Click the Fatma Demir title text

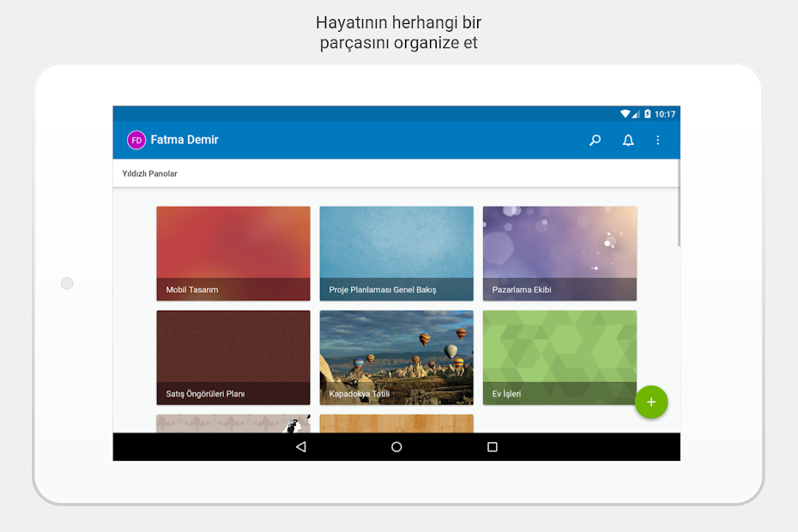click(184, 140)
